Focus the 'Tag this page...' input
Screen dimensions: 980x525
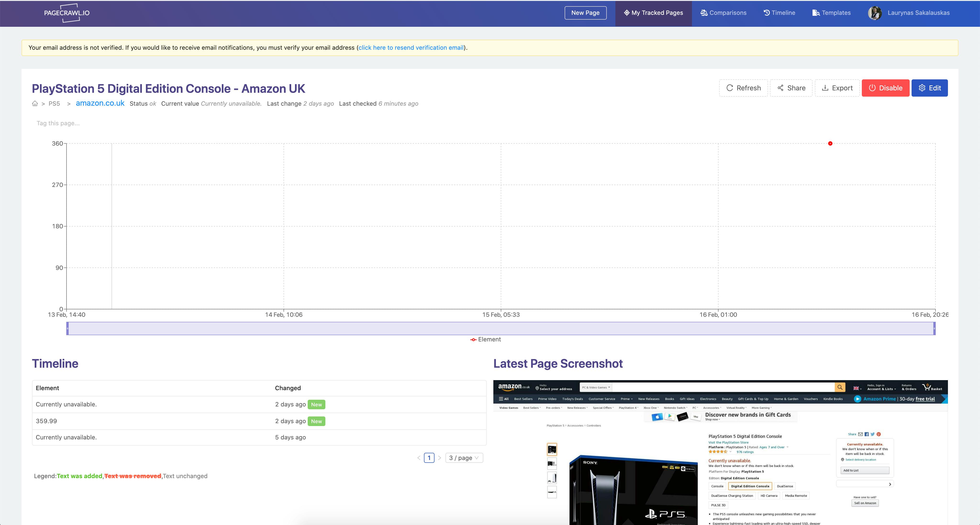click(x=58, y=123)
